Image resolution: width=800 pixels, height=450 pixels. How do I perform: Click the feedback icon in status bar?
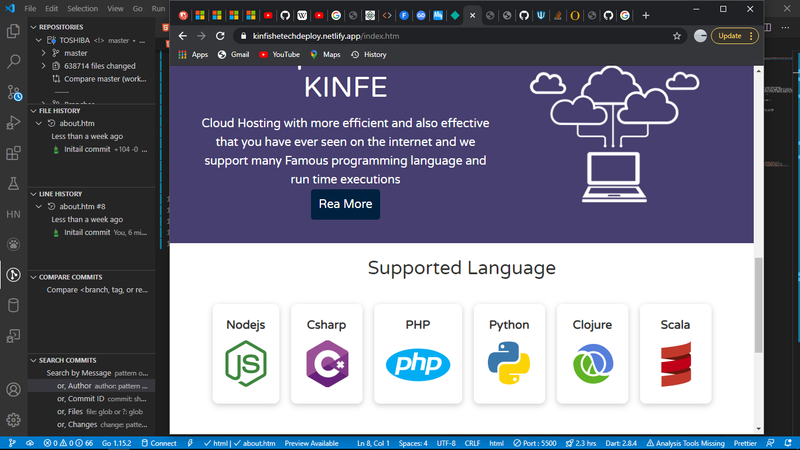tap(770, 443)
